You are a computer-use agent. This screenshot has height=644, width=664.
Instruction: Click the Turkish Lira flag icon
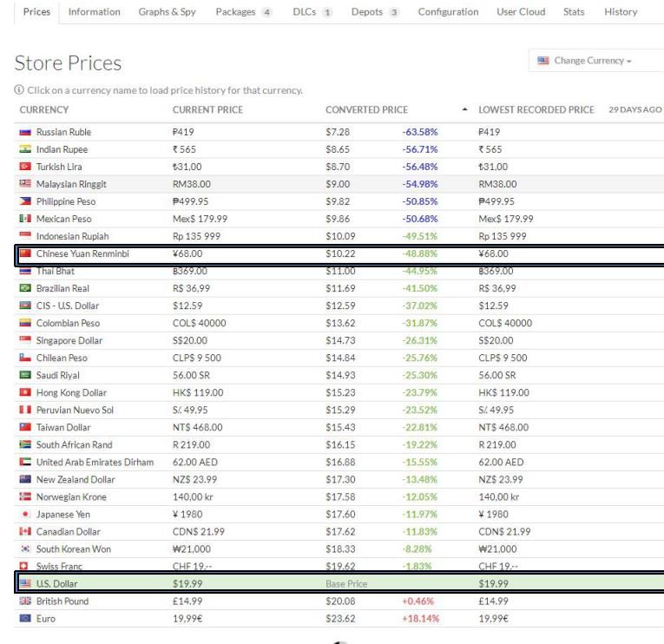coord(24,167)
